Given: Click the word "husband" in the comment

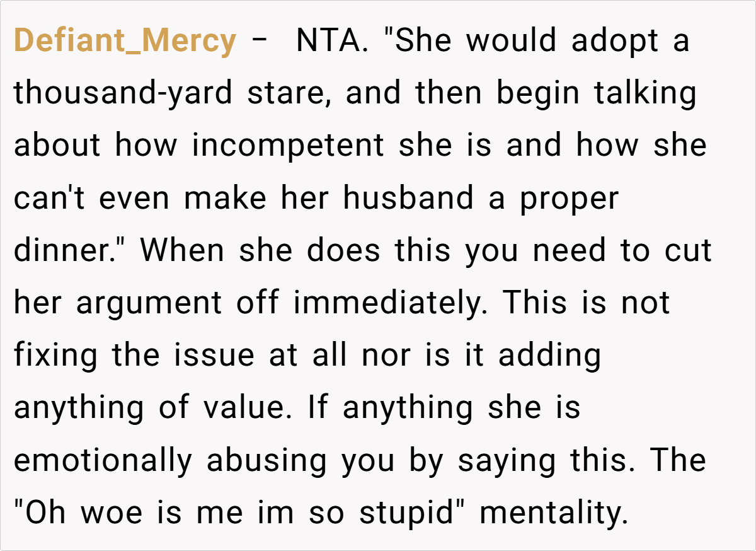Looking at the screenshot, I should 408,199.
